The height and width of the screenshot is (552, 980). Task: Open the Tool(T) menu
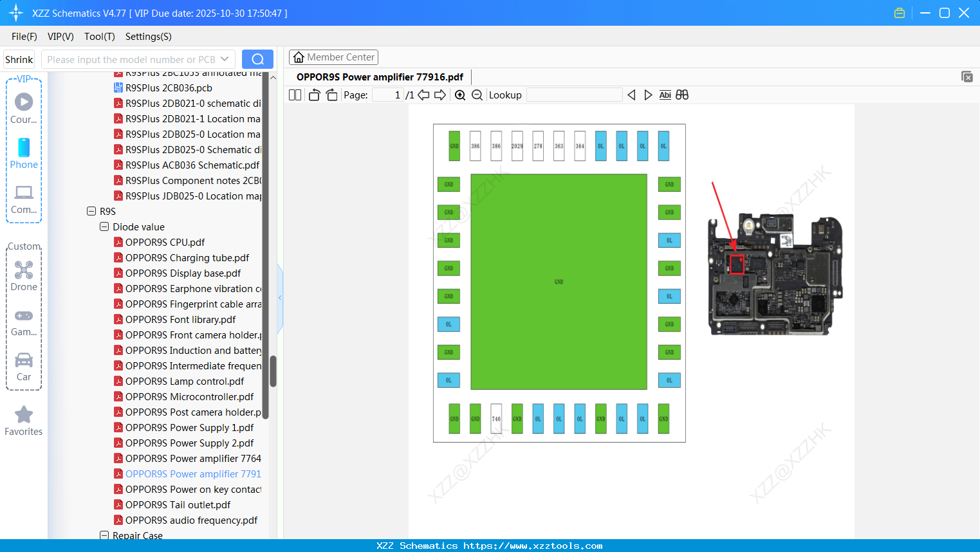point(100,37)
